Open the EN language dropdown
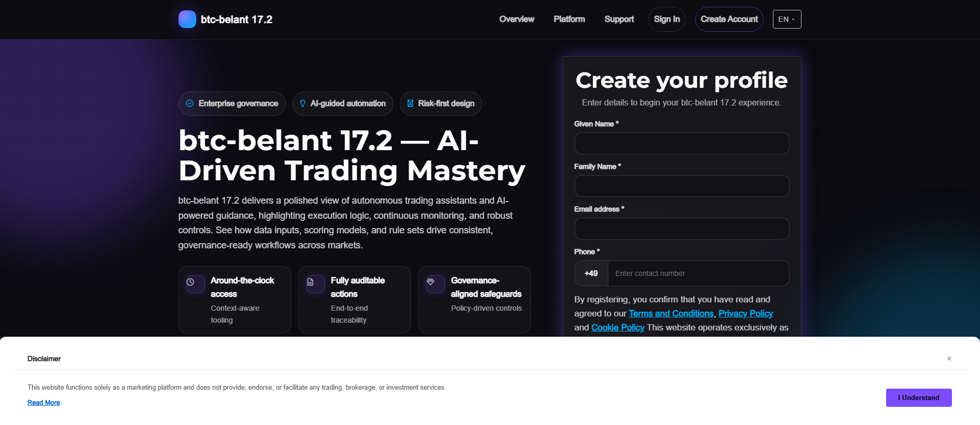Image resolution: width=980 pixels, height=425 pixels. (787, 19)
